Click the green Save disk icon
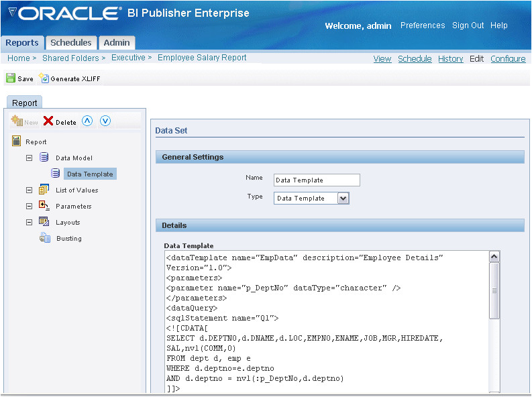532x397 pixels. click(11, 78)
